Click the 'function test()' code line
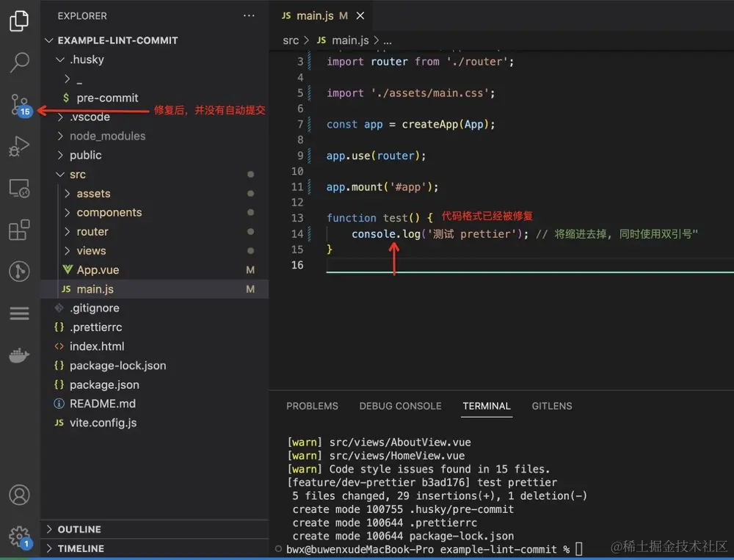The image size is (734, 560). click(x=379, y=218)
